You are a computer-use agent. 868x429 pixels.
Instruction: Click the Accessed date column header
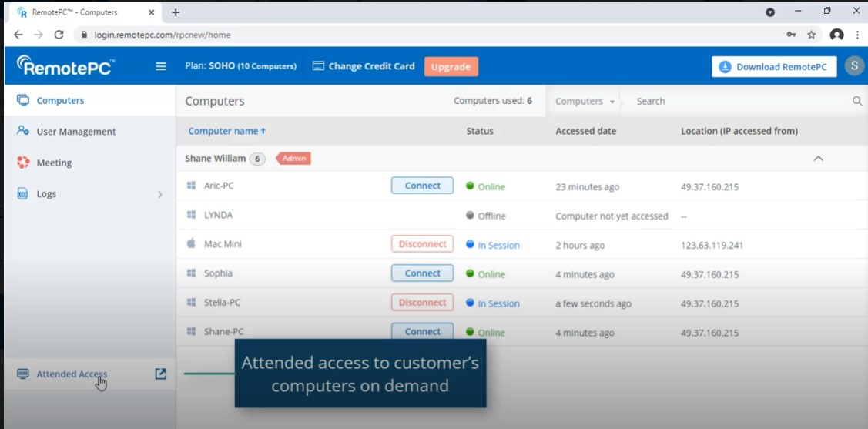(x=585, y=131)
